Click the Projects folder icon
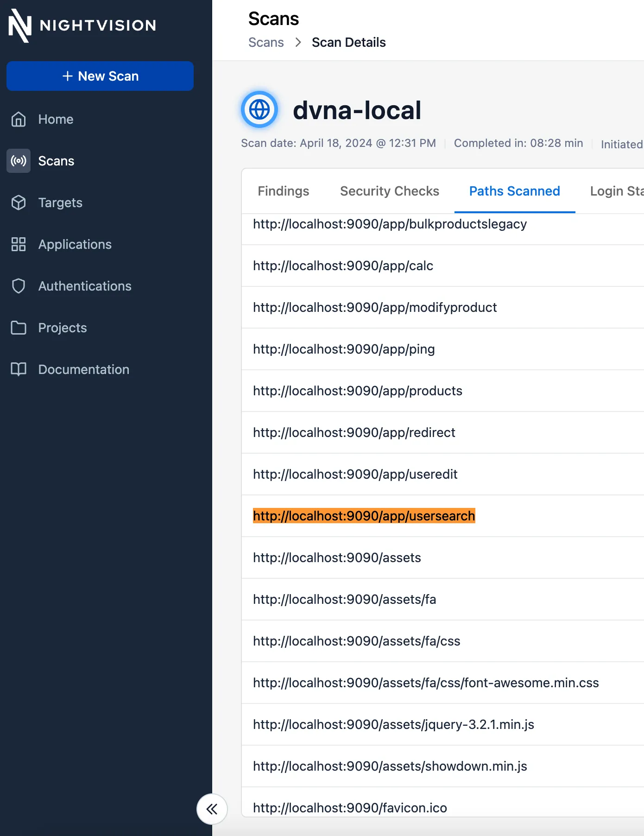 pyautogui.click(x=19, y=328)
